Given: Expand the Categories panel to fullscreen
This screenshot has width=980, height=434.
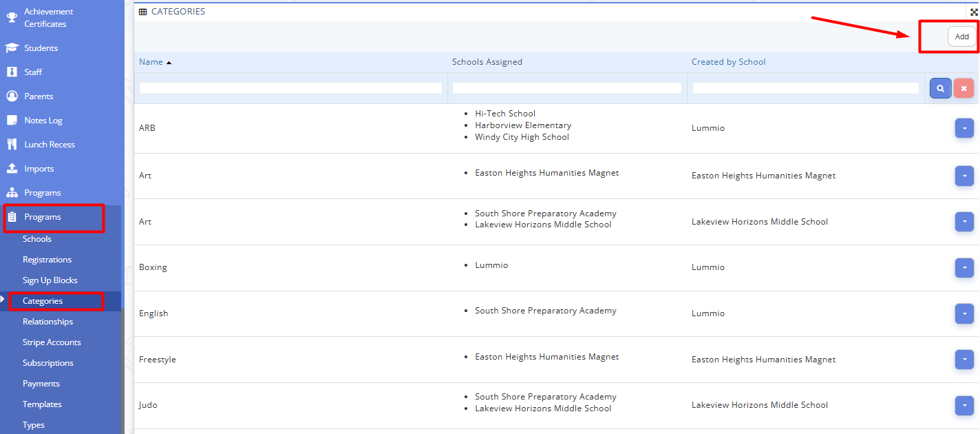Looking at the screenshot, I should pyautogui.click(x=974, y=12).
